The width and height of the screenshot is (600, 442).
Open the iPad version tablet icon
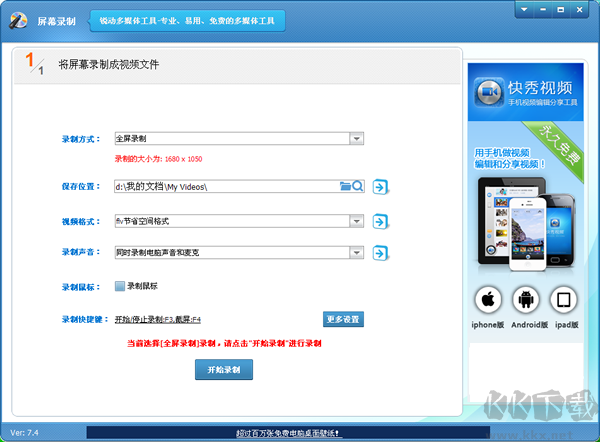[563, 300]
